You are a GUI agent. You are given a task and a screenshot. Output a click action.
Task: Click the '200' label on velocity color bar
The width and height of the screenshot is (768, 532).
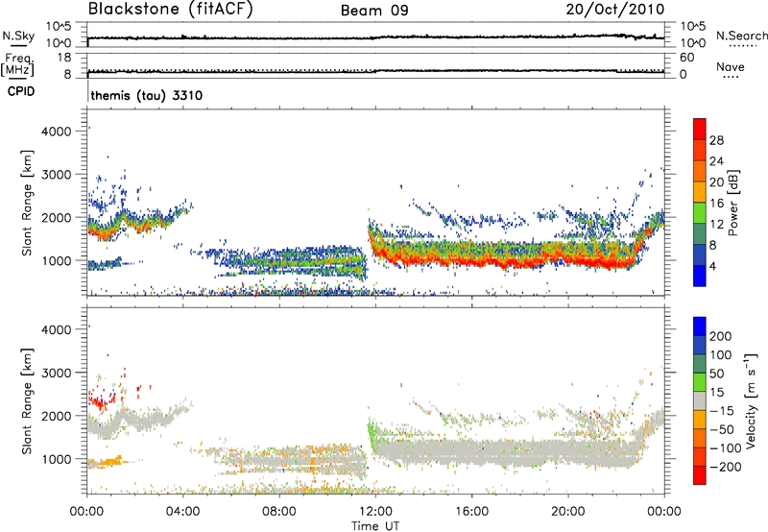coord(721,336)
